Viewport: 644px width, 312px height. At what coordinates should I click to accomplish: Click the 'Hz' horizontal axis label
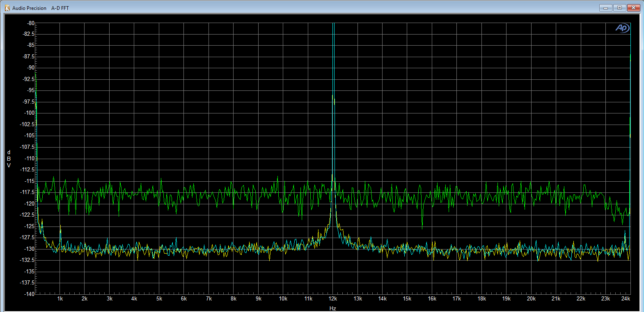pyautogui.click(x=332, y=308)
